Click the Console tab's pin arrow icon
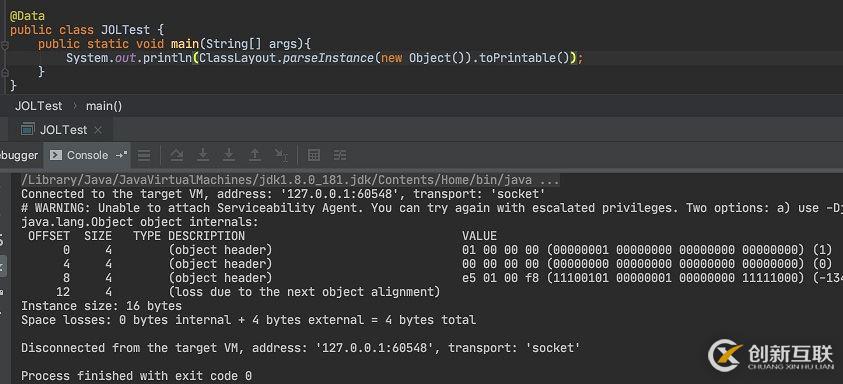 coord(122,155)
